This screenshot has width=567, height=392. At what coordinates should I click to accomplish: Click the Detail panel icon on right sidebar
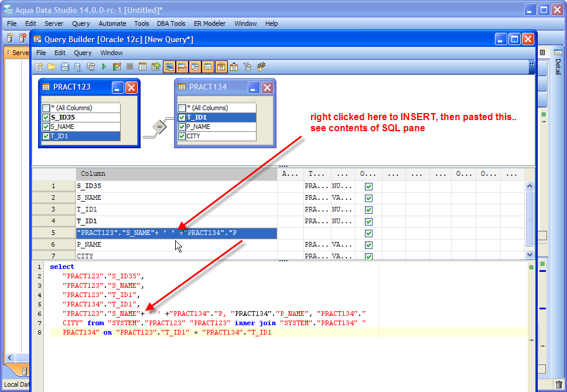(558, 52)
